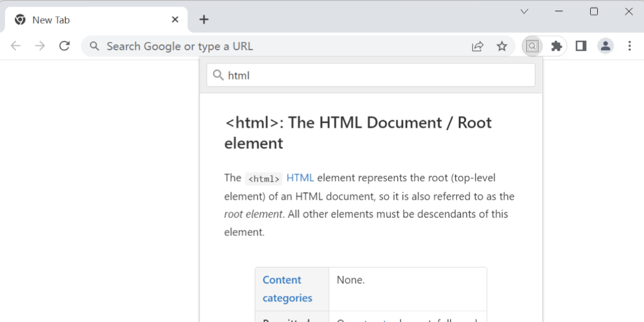
Task: Go back to the previous page
Action: point(16,46)
